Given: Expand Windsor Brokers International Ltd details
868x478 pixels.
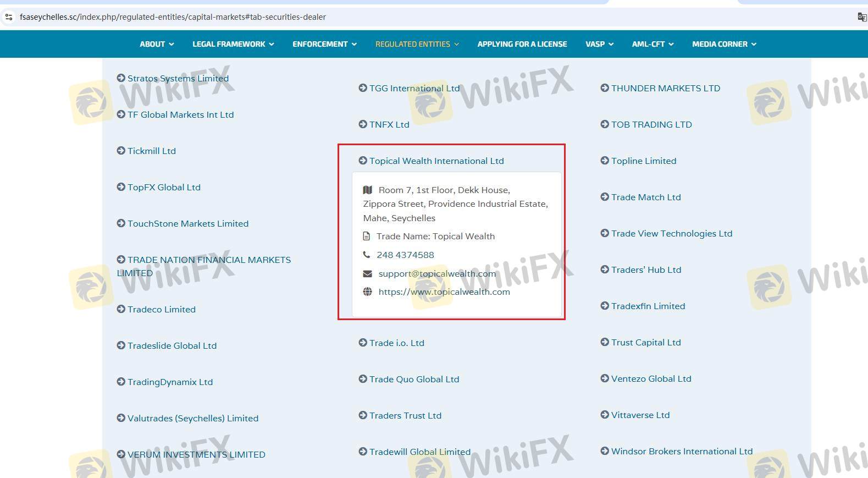Looking at the screenshot, I should click(682, 451).
